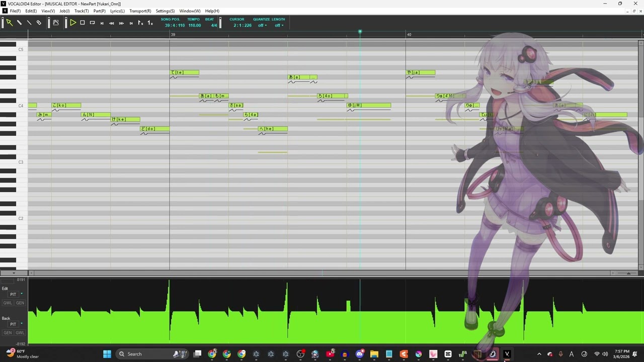Open the Transport menu
The height and width of the screenshot is (362, 644).
140,11
